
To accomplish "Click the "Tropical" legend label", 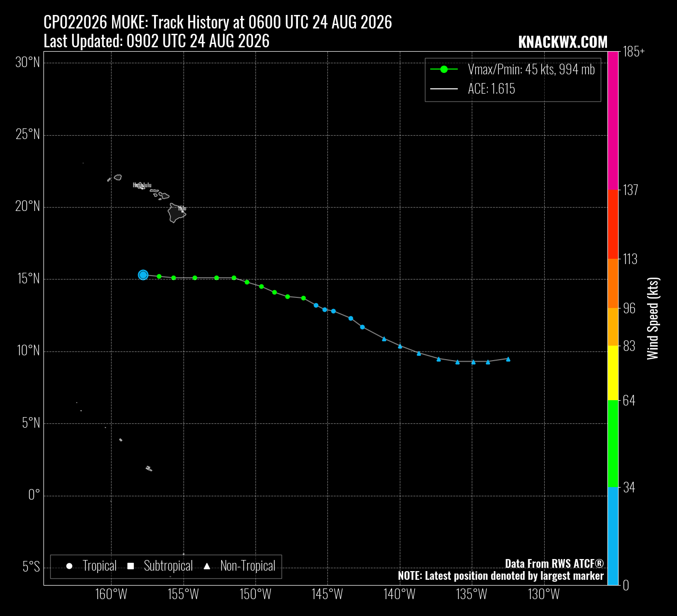I will (x=99, y=566).
